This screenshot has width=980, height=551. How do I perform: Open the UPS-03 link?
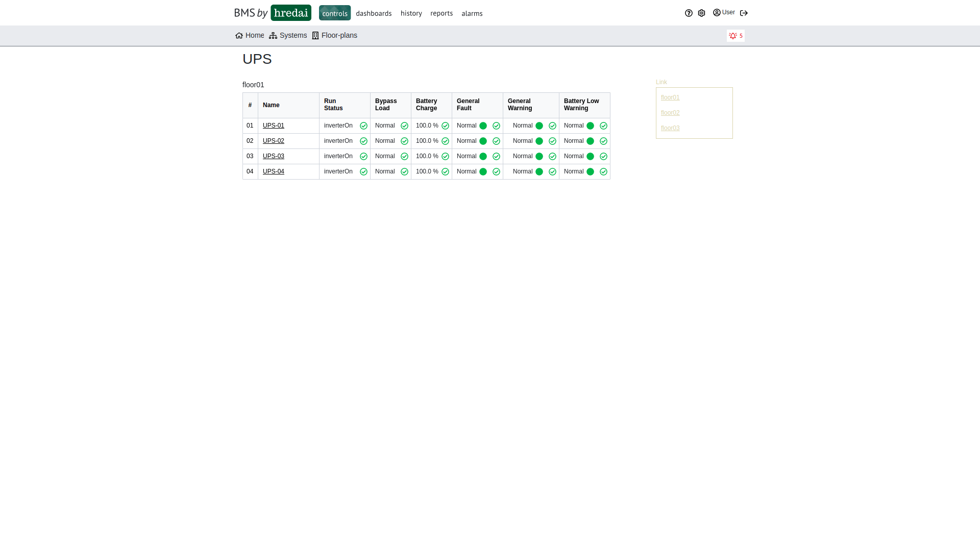274,156
